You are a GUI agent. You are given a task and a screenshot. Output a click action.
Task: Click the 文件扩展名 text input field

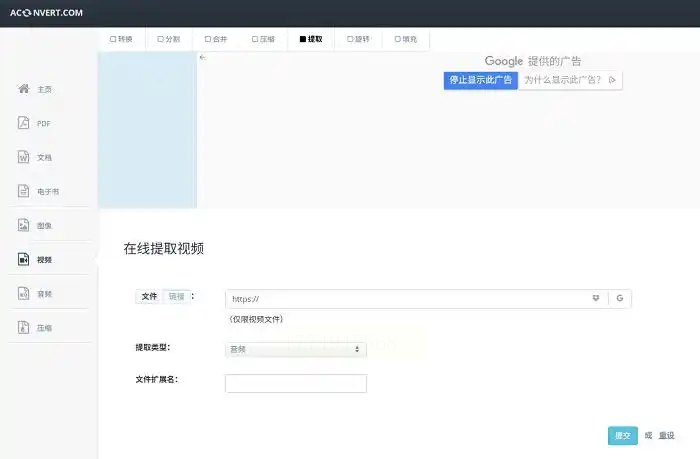pyautogui.click(x=295, y=383)
